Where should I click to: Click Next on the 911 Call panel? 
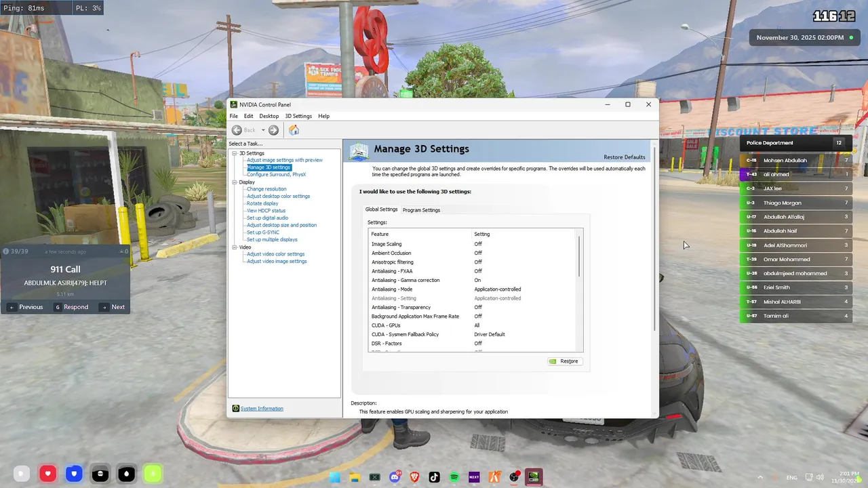pos(113,307)
